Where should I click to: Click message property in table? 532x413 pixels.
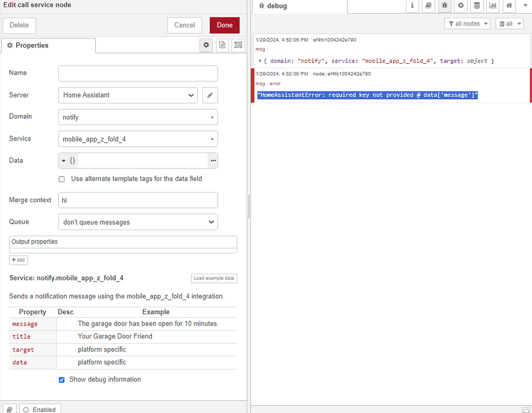click(x=25, y=324)
